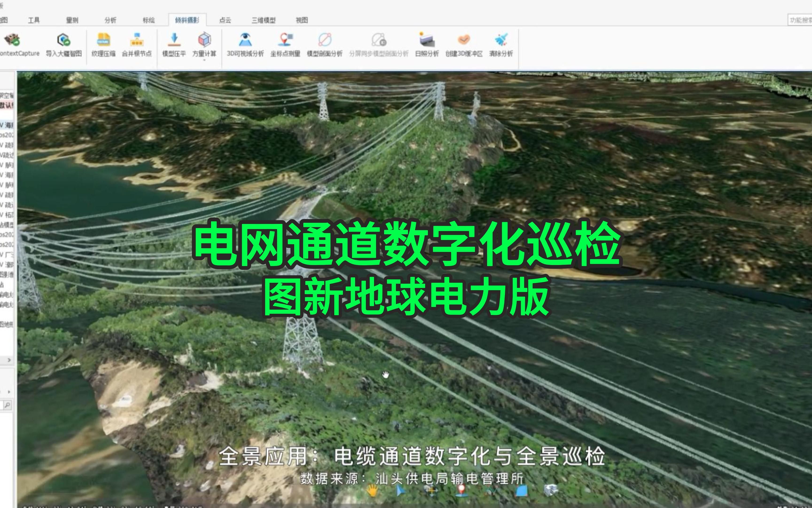Select the orange hand pan tool
Viewport: 812px width, 508px height.
pos(372,491)
